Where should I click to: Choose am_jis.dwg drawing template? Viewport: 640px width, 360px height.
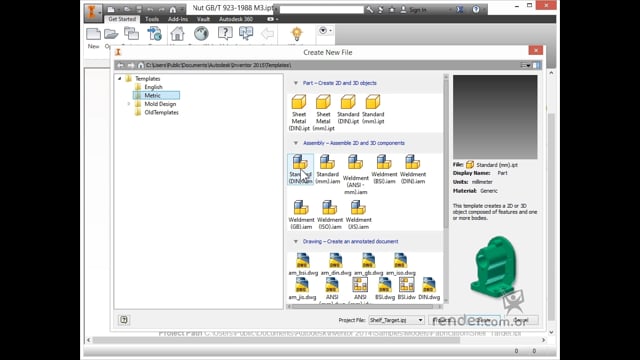(302, 289)
